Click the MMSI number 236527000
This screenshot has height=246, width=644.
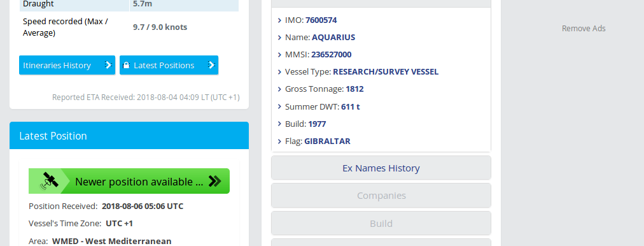click(332, 55)
